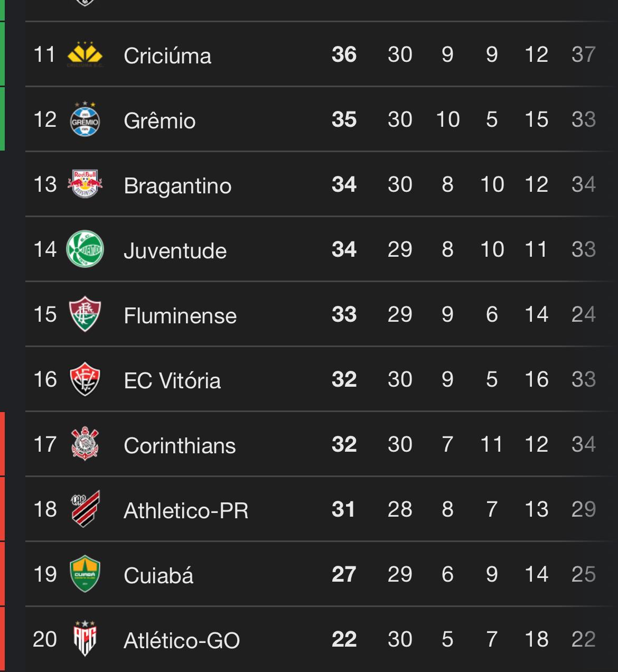
Task: Open the Grêmio team page
Action: pos(160,120)
